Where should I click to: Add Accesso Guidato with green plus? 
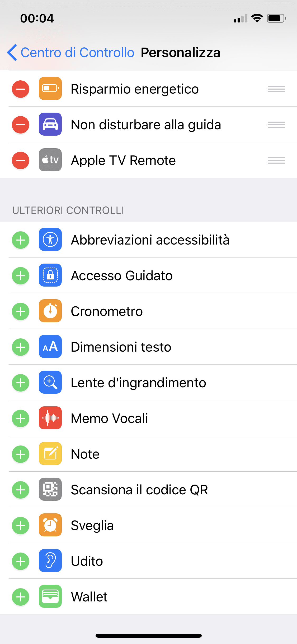pyautogui.click(x=21, y=276)
